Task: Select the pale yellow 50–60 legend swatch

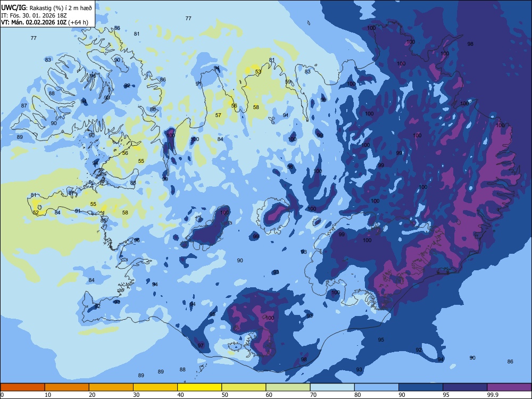Action: click(x=244, y=387)
